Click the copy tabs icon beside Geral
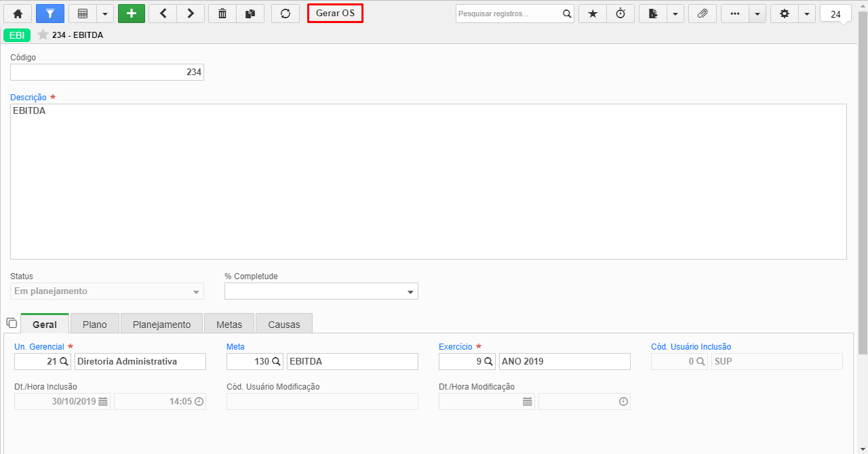The width and height of the screenshot is (868, 454). (11, 323)
